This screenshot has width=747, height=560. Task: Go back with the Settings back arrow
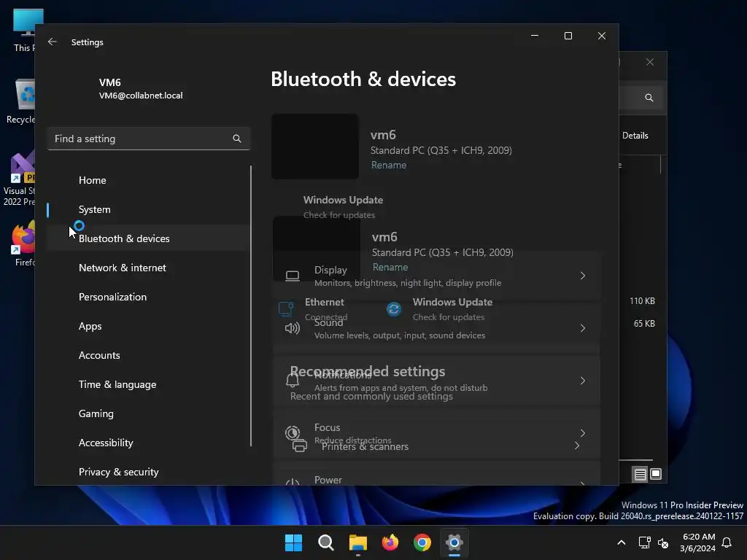coord(53,42)
